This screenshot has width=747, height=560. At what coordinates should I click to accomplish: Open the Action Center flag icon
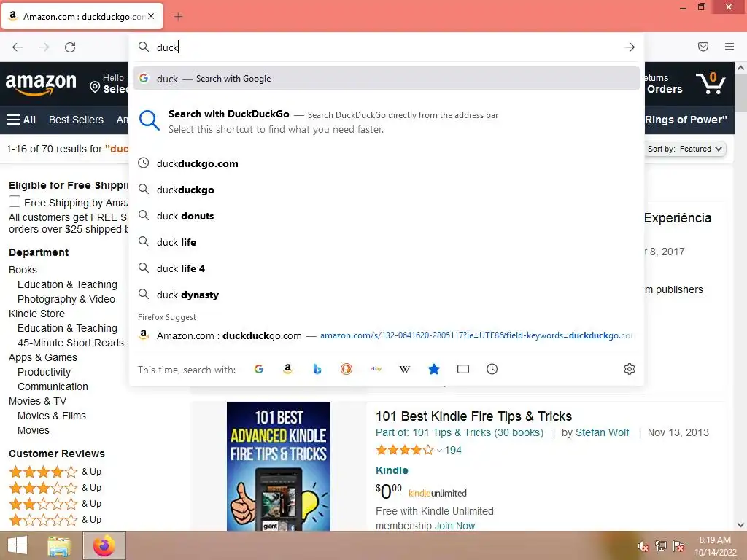pyautogui.click(x=678, y=546)
